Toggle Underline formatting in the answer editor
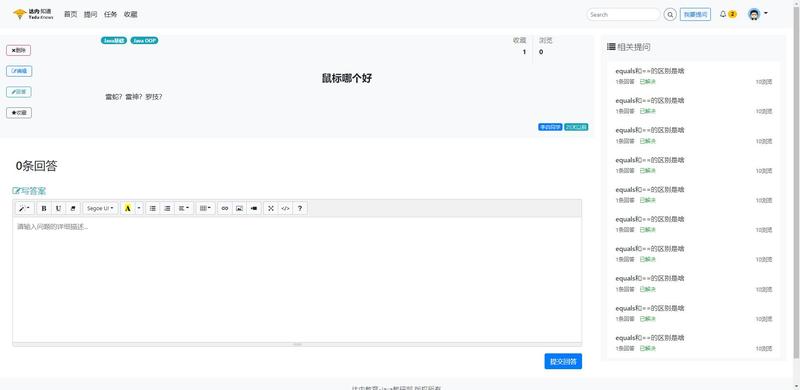Viewport: 800px width, 390px height. point(58,208)
